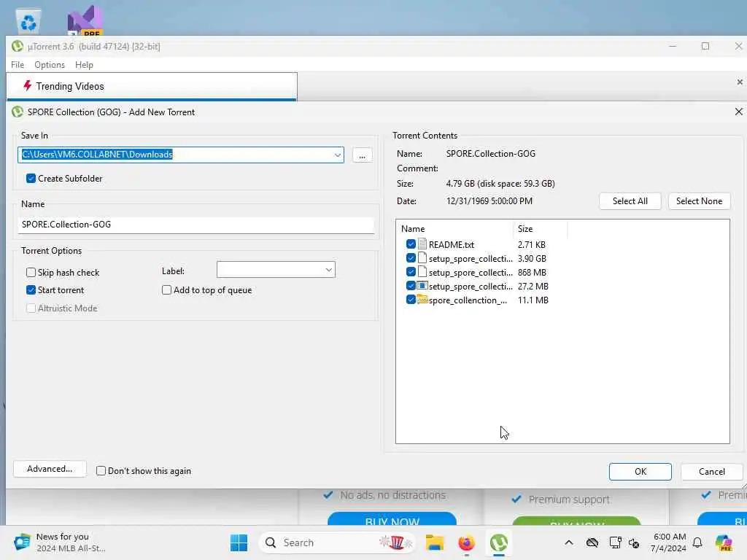Sort the file list by the Name column

456,228
